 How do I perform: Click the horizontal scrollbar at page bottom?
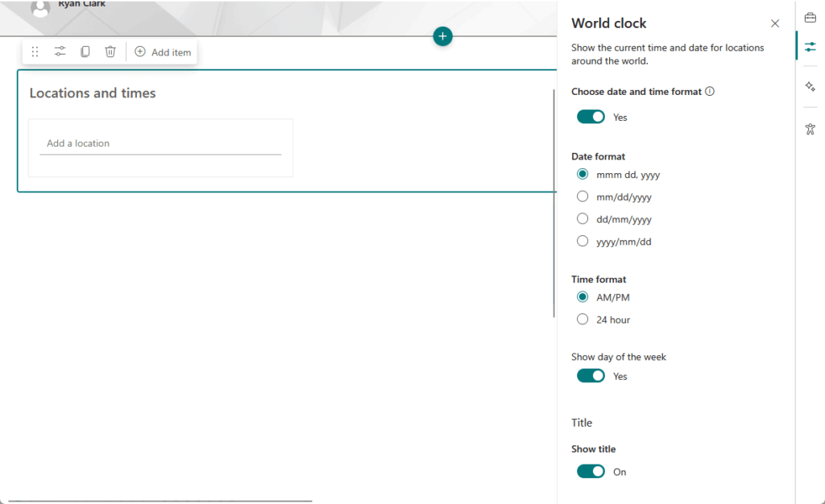click(160, 502)
